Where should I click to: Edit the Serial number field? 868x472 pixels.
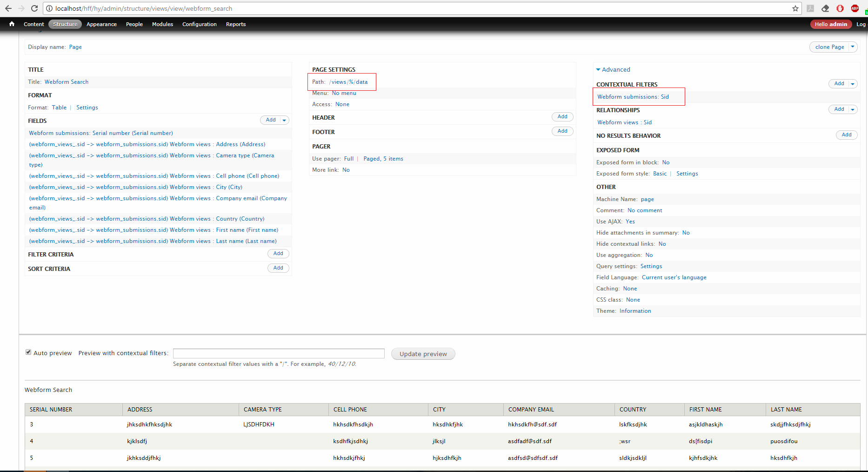click(101, 133)
